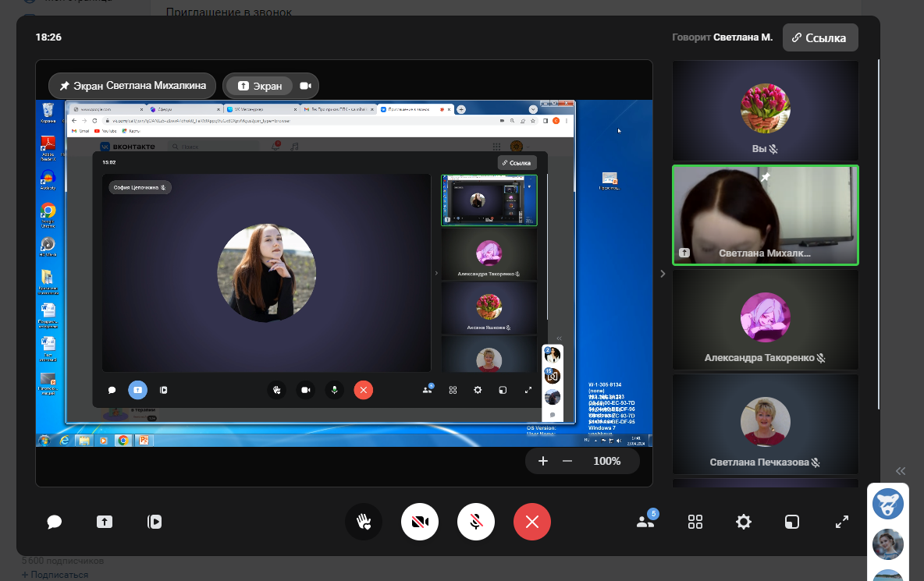Screen dimensions: 924x581
Task: Open call settings gear
Action: 744,523
